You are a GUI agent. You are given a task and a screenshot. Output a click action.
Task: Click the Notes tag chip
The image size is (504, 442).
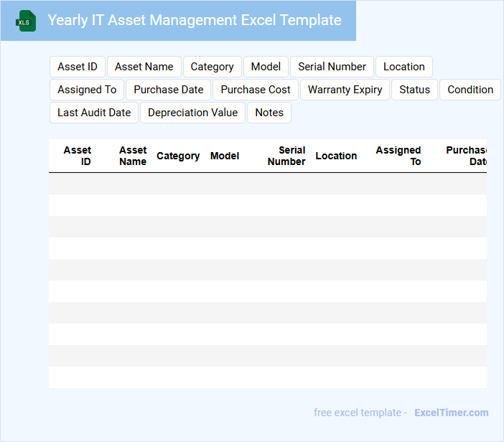[269, 113]
